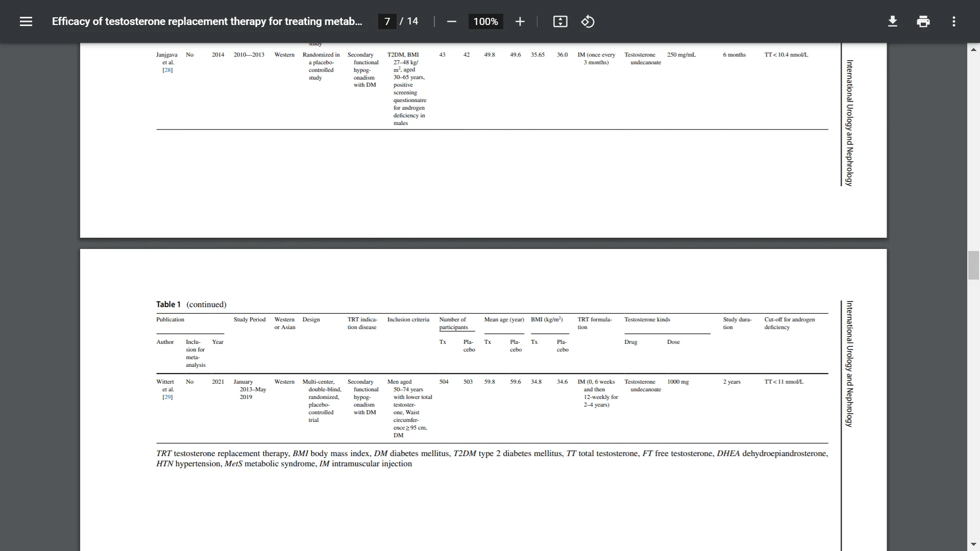Click the zoom out minus icon
980x551 pixels.
point(452,21)
